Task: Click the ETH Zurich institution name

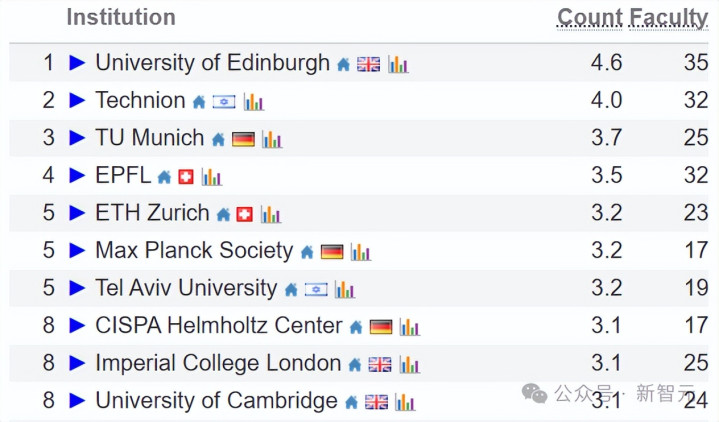Action: point(152,213)
